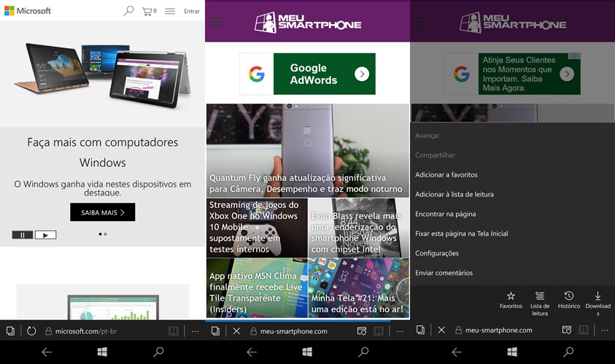Tap the Back button under the right screen
Image resolution: width=615 pixels, height=364 pixels.
(457, 352)
